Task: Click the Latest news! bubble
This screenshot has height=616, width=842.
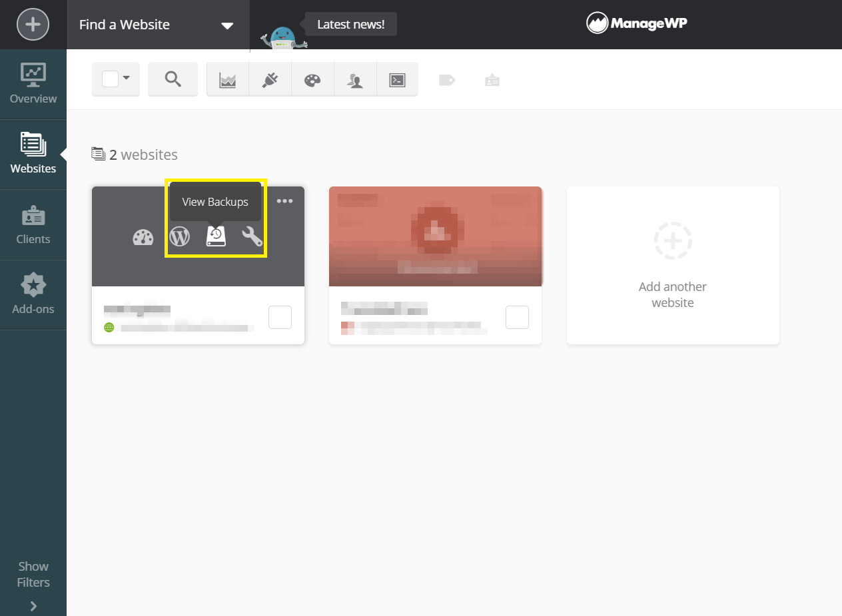Action: coord(350,25)
